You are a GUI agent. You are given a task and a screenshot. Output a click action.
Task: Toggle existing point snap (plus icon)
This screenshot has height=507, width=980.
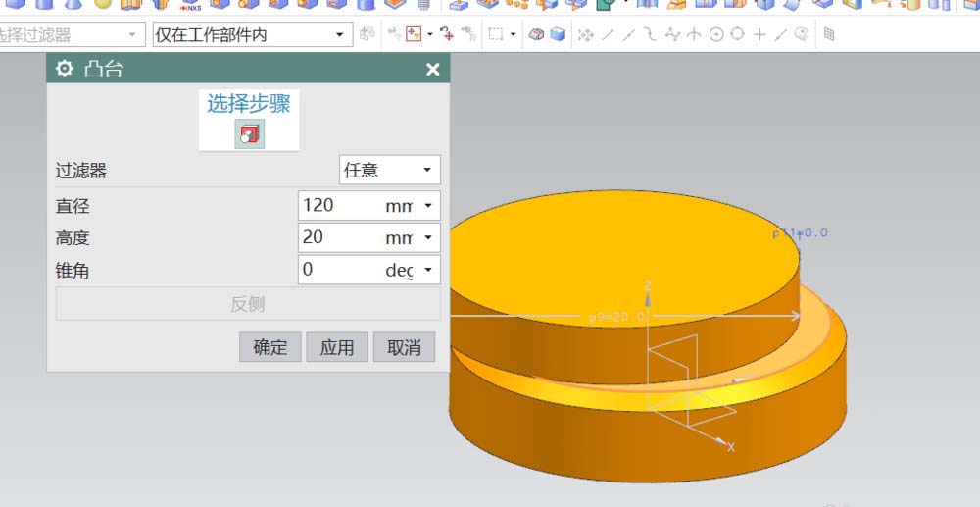point(759,35)
